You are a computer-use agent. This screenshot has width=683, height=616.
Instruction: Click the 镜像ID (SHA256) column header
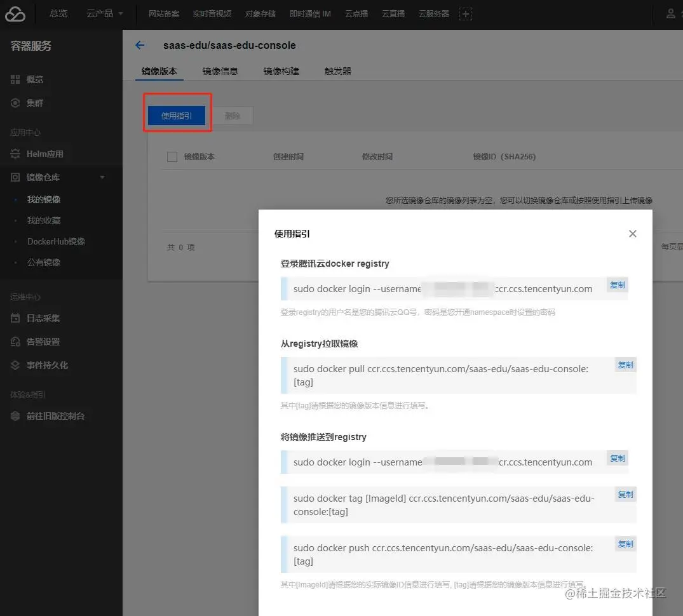504,157
